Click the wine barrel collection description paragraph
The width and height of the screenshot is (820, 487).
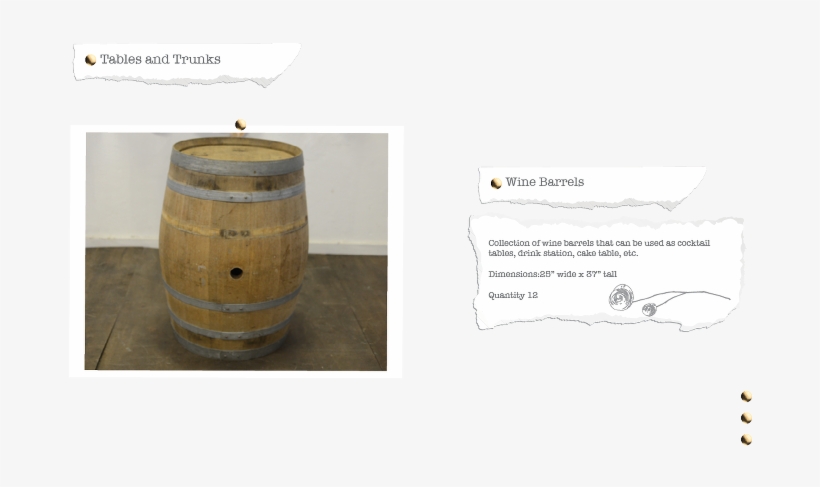coord(599,248)
